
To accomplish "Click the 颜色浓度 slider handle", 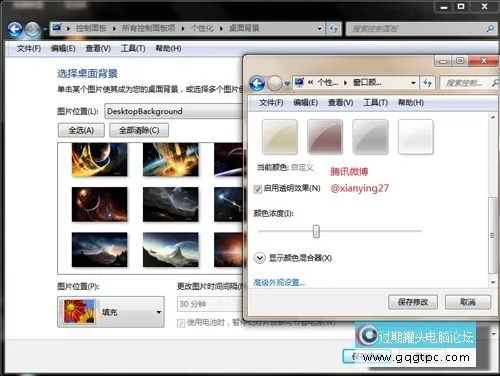I will pyautogui.click(x=316, y=231).
